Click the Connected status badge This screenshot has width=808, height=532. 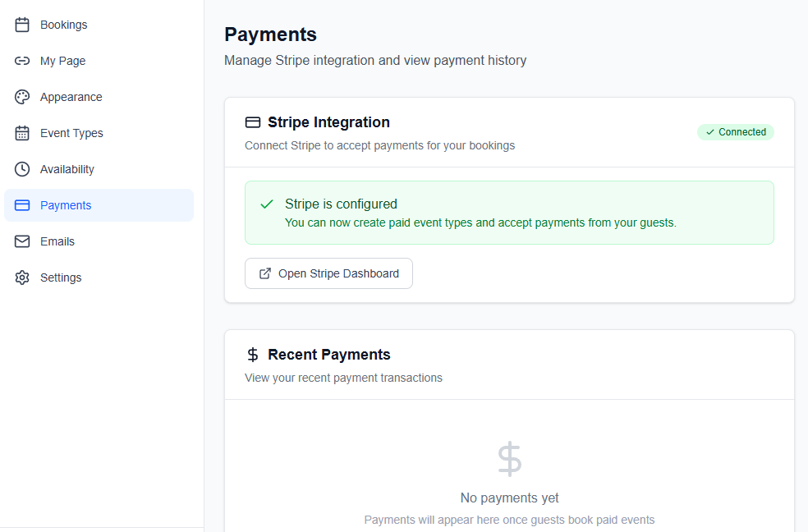pos(735,132)
